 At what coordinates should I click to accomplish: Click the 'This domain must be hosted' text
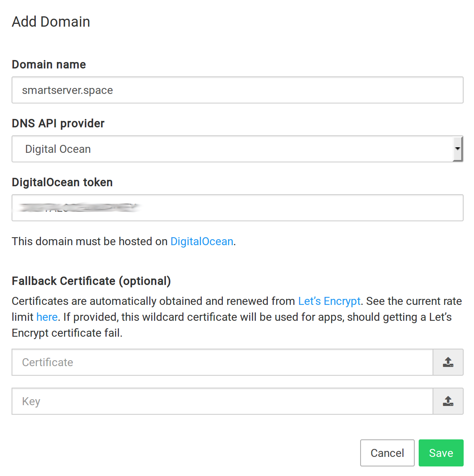tap(90, 242)
